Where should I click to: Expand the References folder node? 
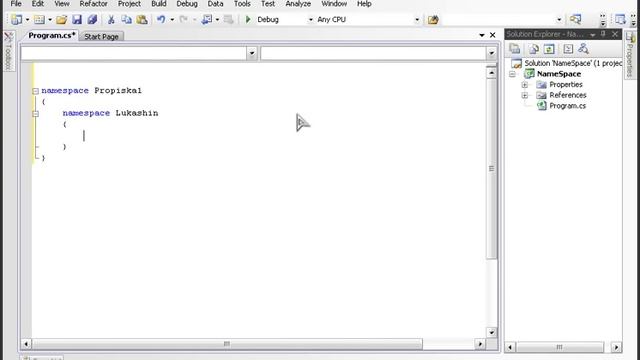[524, 96]
